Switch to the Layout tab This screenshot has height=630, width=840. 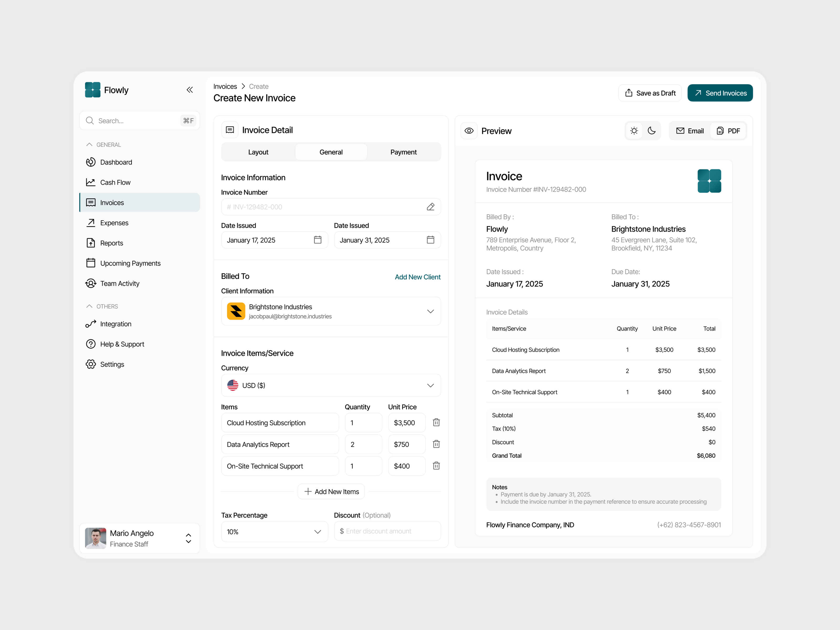(x=258, y=152)
